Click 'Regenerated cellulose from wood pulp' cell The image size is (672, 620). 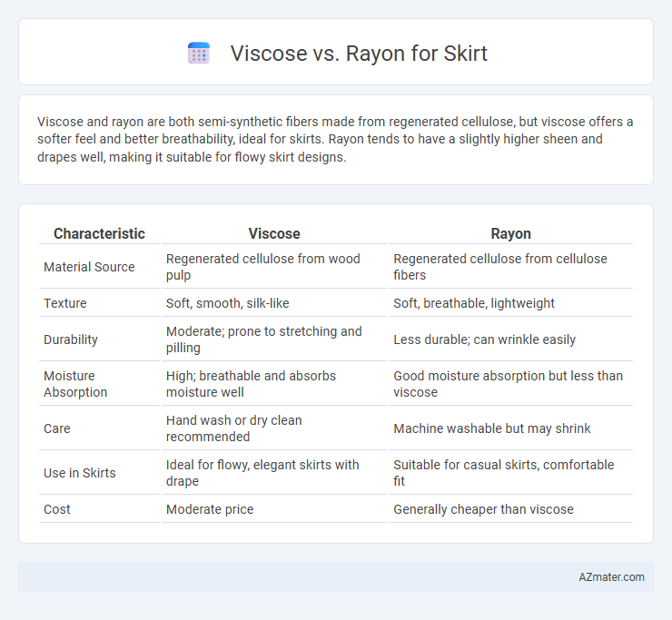[x=274, y=267]
